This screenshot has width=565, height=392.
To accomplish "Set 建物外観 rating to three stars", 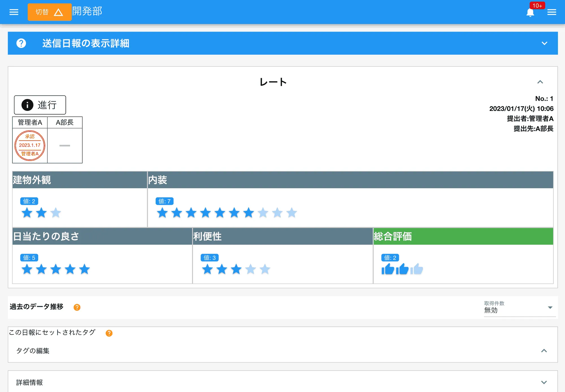I will (56, 213).
